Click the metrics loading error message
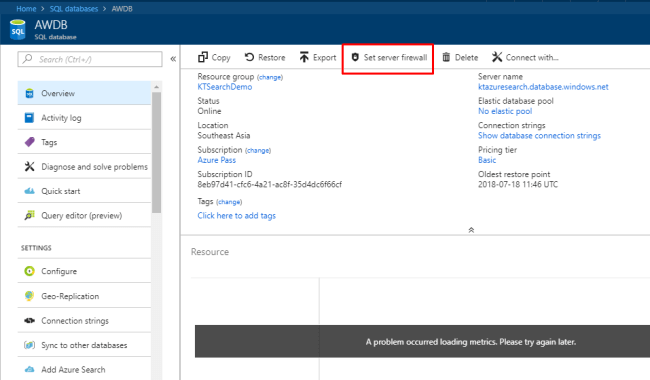Screen dimensions: 650x380 [x=471, y=342]
